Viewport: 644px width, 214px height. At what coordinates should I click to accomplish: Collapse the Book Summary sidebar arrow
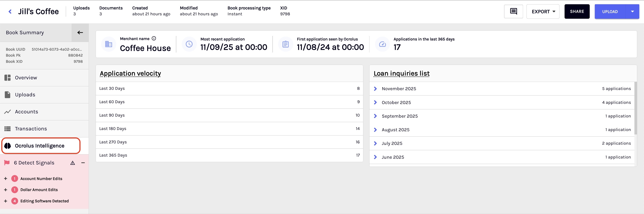tap(80, 33)
